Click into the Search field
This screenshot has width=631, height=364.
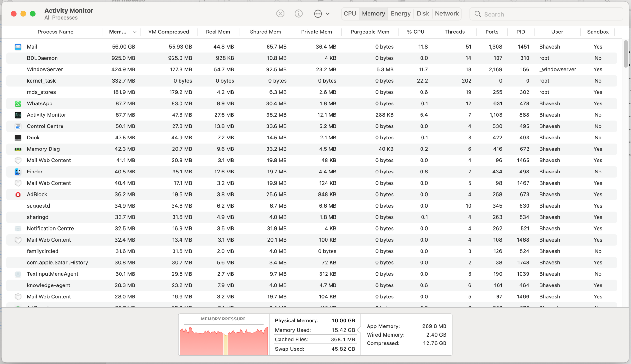(549, 14)
